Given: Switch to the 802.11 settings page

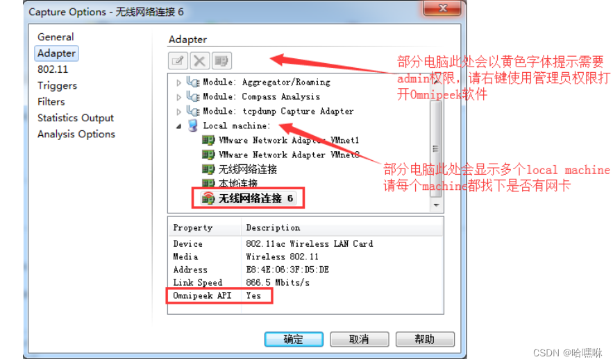Looking at the screenshot, I should pos(53,69).
